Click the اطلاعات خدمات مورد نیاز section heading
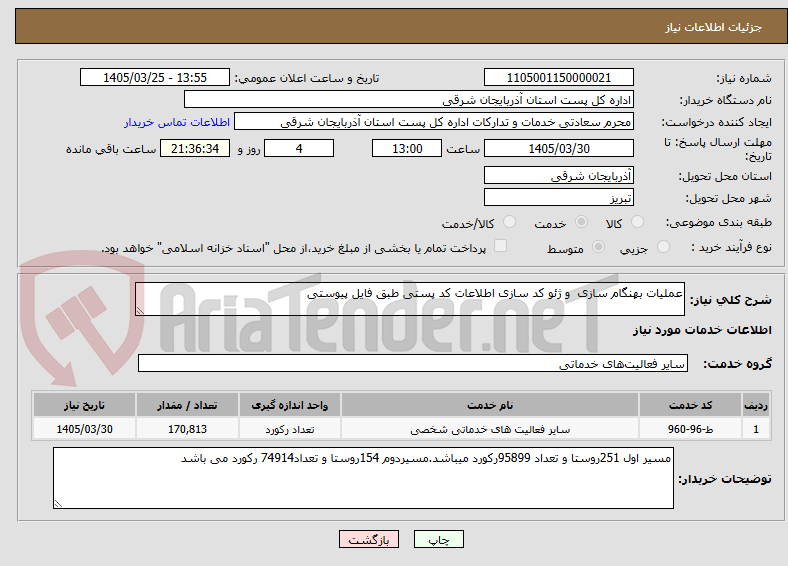The width and height of the screenshot is (788, 566). (x=702, y=330)
